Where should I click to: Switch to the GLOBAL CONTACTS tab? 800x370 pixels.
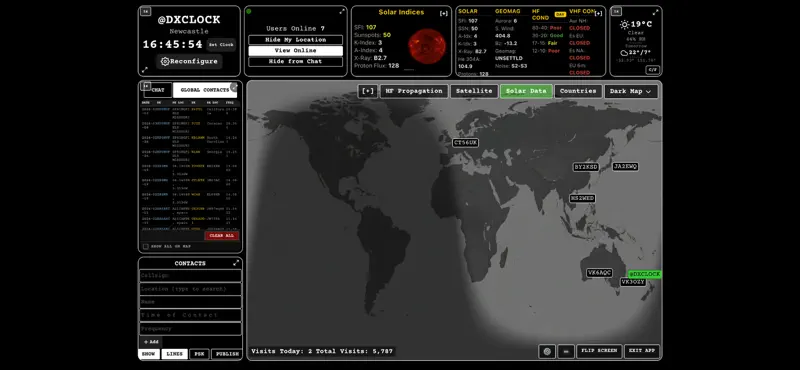click(x=205, y=90)
